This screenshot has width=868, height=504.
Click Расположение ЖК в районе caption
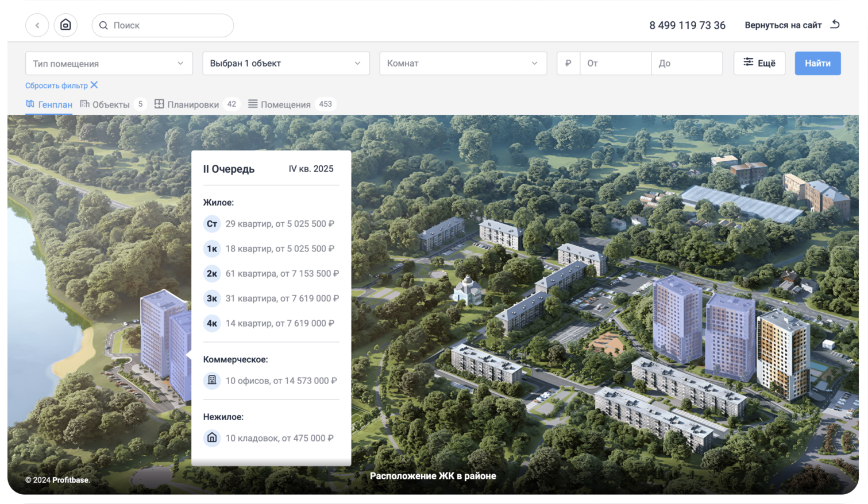433,476
